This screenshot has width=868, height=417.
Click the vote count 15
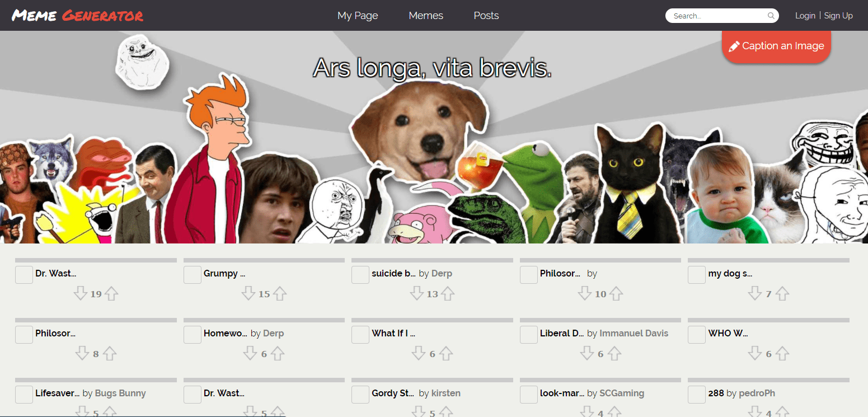pyautogui.click(x=264, y=294)
